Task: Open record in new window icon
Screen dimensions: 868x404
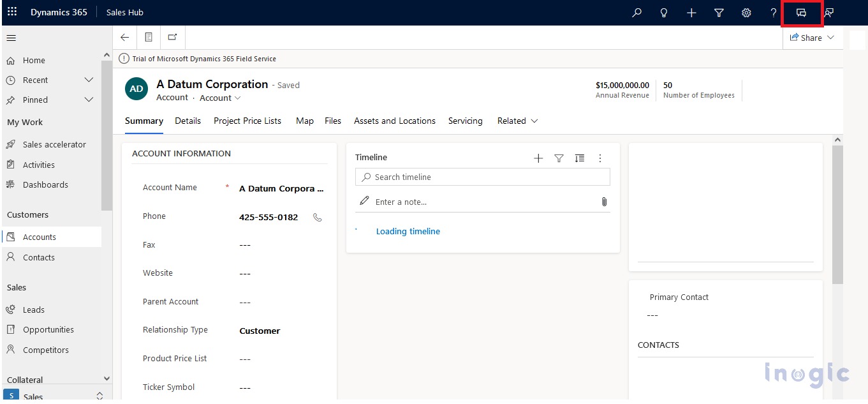Action: click(x=172, y=38)
